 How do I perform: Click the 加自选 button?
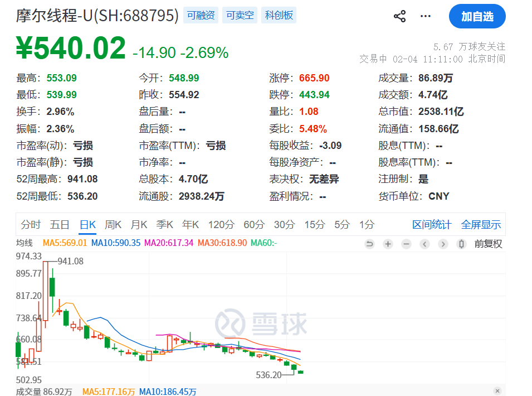point(477,16)
